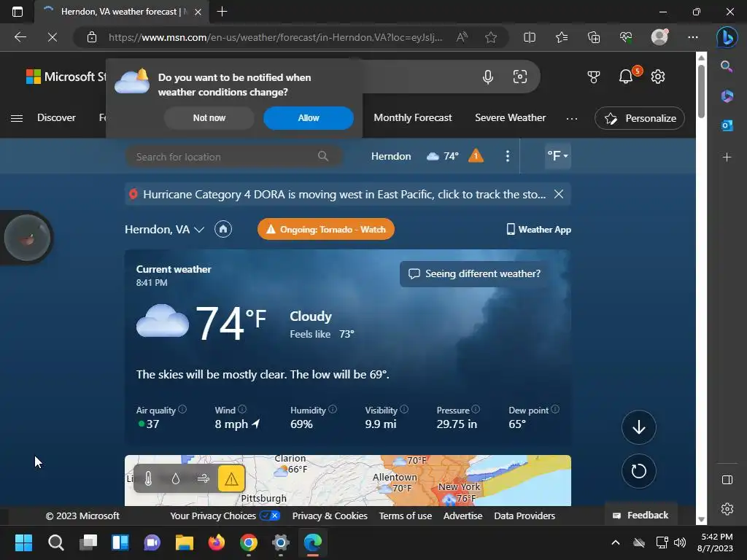Open Split screen icon in the toolbar

(530, 37)
